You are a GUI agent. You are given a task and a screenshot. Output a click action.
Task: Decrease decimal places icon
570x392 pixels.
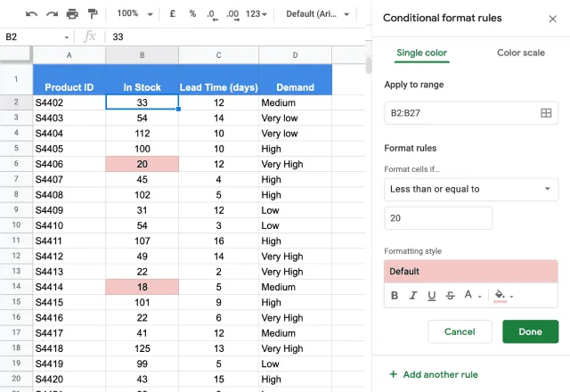click(x=212, y=15)
